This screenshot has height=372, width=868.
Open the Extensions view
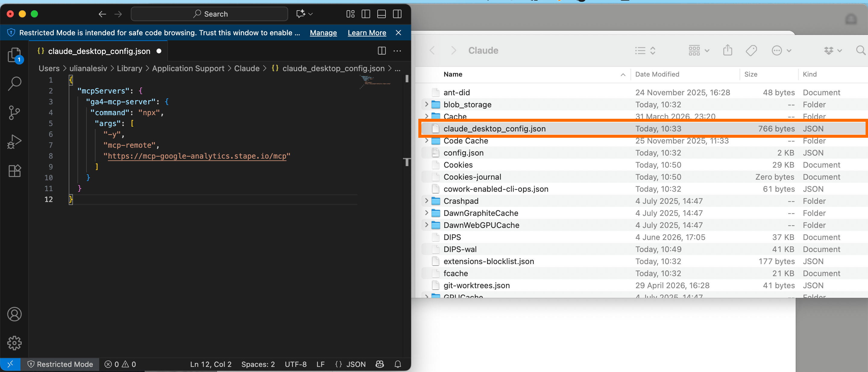click(14, 171)
